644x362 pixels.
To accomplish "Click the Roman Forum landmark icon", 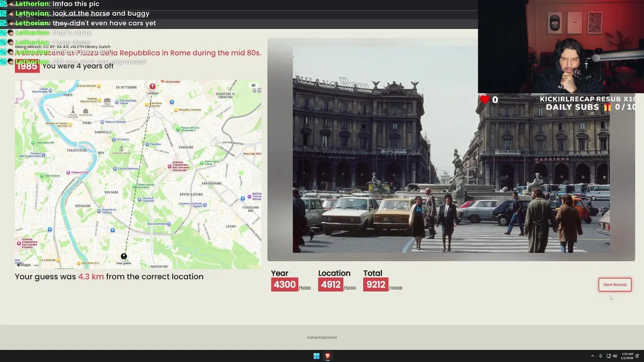I will (x=121, y=149).
